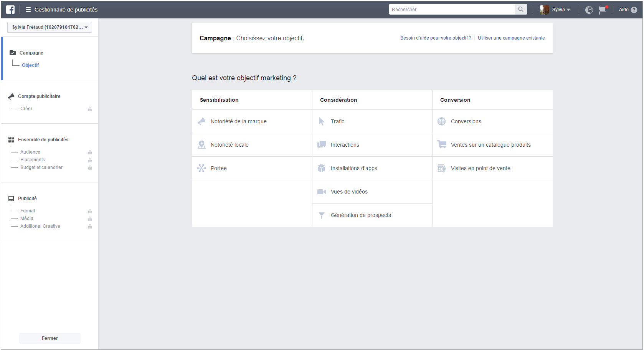Click the Aide question mark icon

point(634,10)
